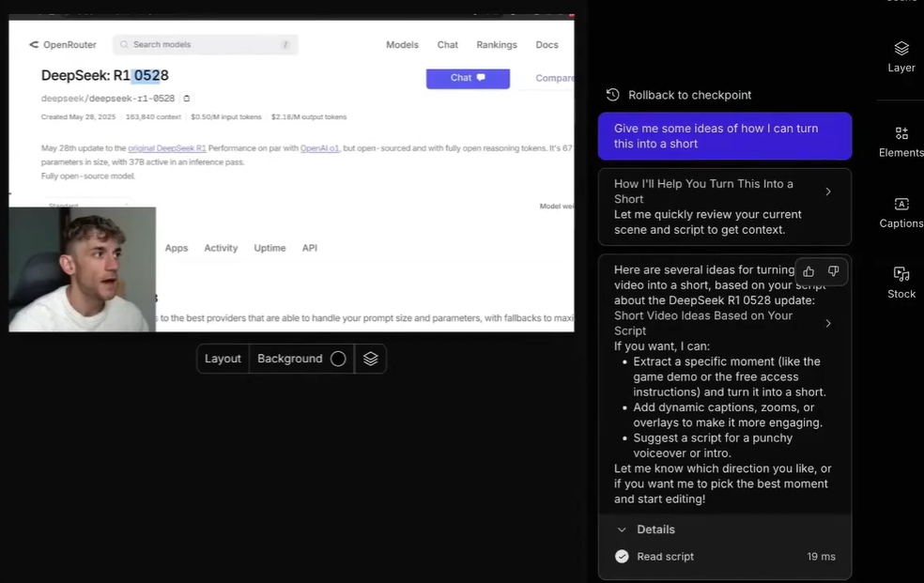Click the DeepSeek: R1 0528 title
The image size is (924, 583).
105,75
